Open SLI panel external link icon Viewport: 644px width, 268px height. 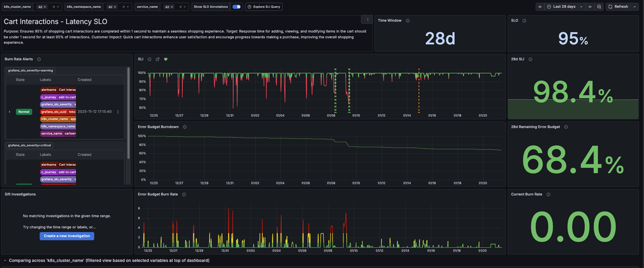pos(158,59)
